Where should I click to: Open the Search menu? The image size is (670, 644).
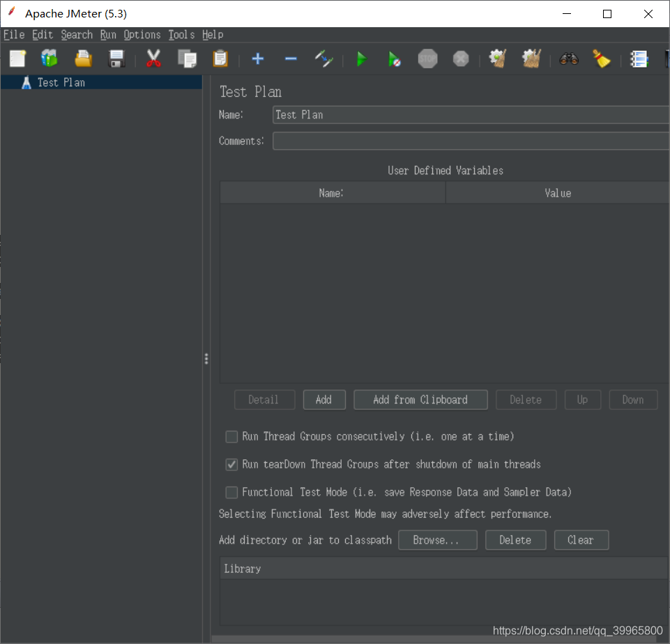coord(77,35)
